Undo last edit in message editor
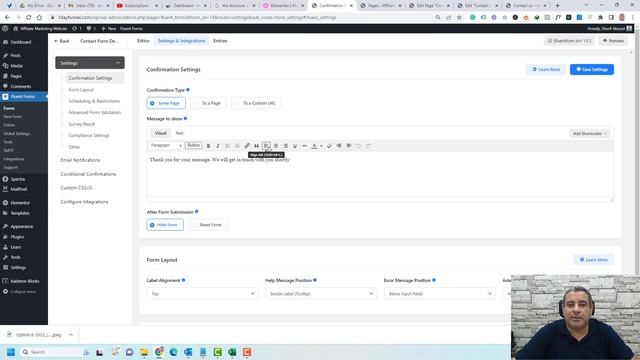This screenshot has height=360, width=640. pos(358,146)
